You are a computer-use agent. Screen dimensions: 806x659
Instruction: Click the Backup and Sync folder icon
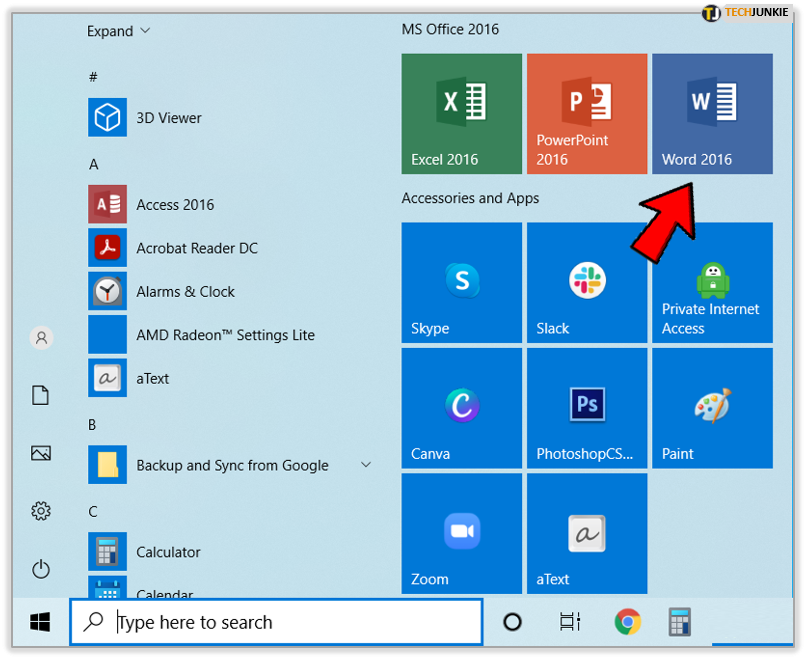tap(107, 465)
